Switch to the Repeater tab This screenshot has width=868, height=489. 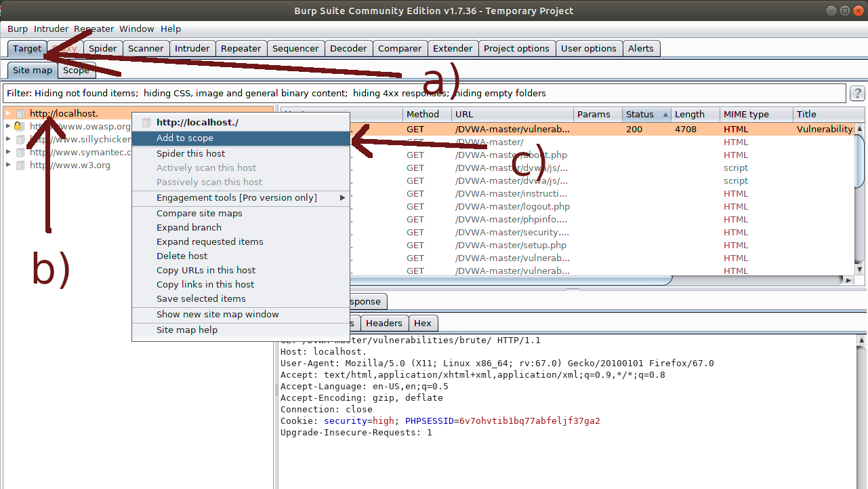(241, 49)
